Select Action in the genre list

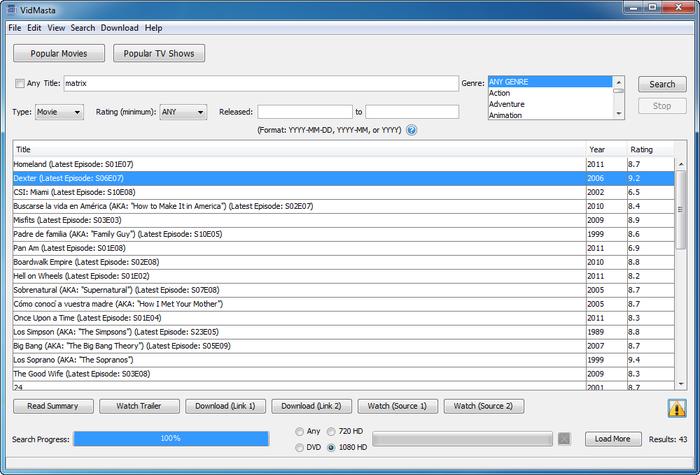(550, 93)
